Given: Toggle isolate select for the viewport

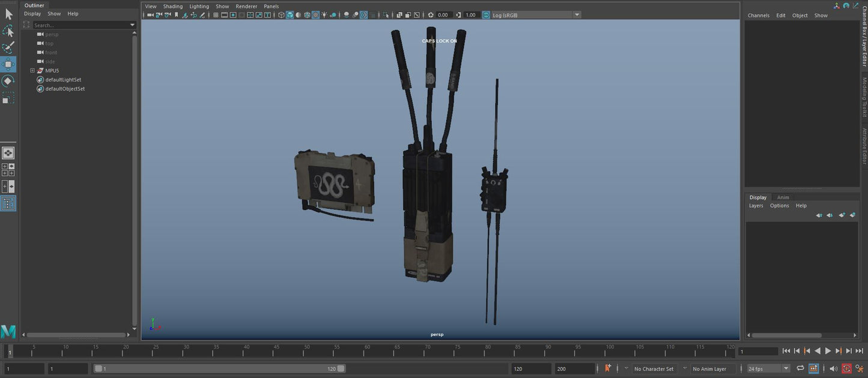Looking at the screenshot, I should 386,15.
